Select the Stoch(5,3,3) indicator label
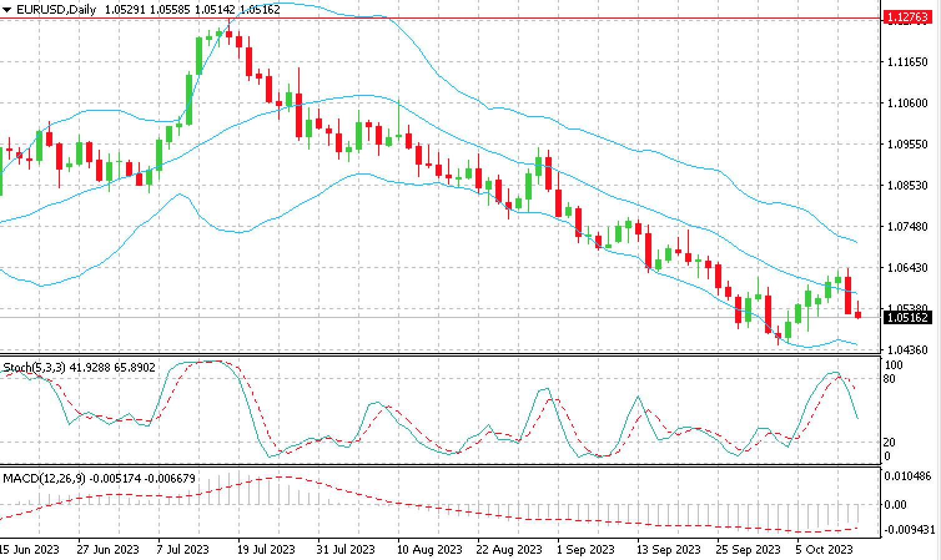941x560 pixels. point(34,368)
